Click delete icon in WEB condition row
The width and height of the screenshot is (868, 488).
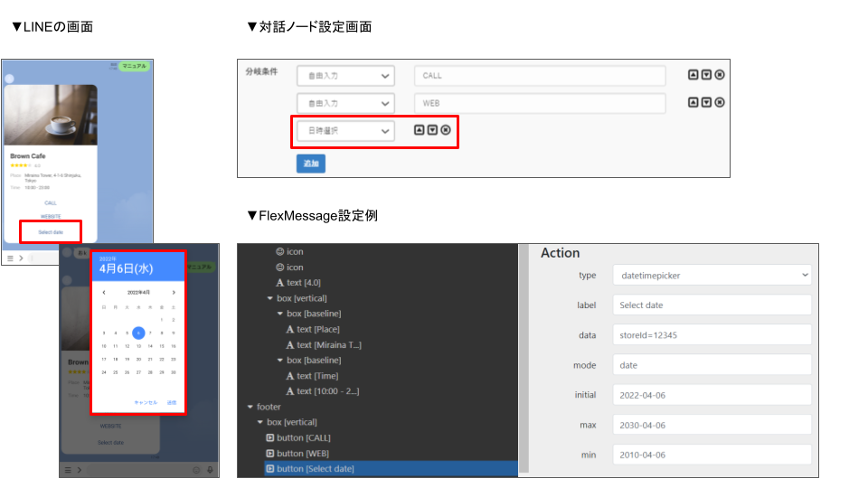tap(720, 103)
